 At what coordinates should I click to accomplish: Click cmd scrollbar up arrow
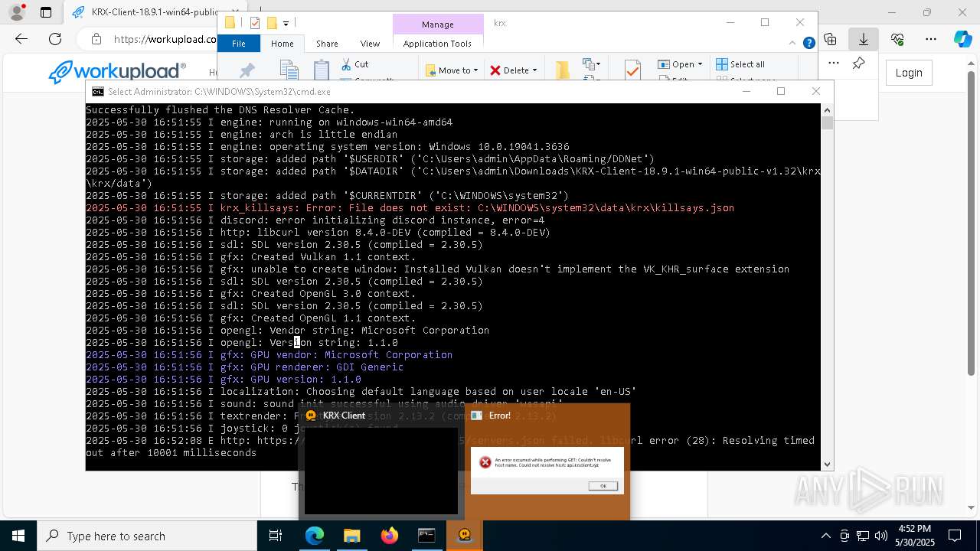[827, 110]
